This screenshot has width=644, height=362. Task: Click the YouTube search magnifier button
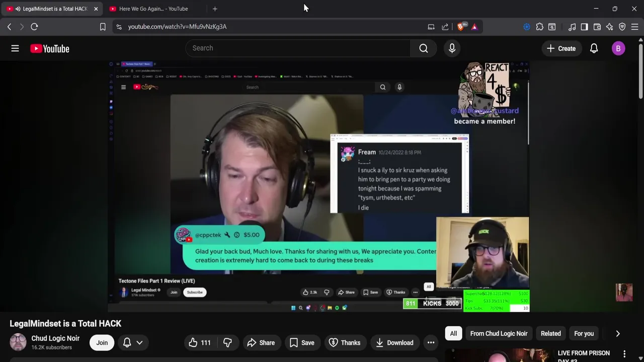[424, 48]
